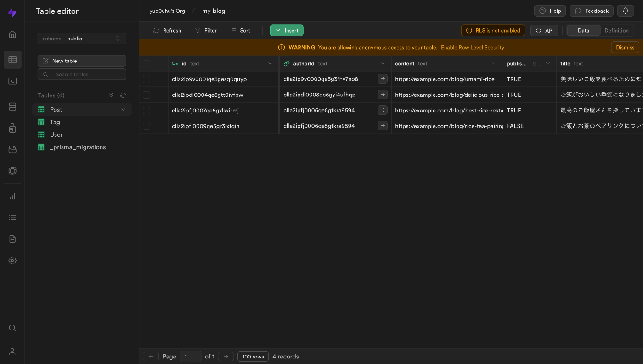
Task: Dismiss the anonymous access warning
Action: pos(625,47)
